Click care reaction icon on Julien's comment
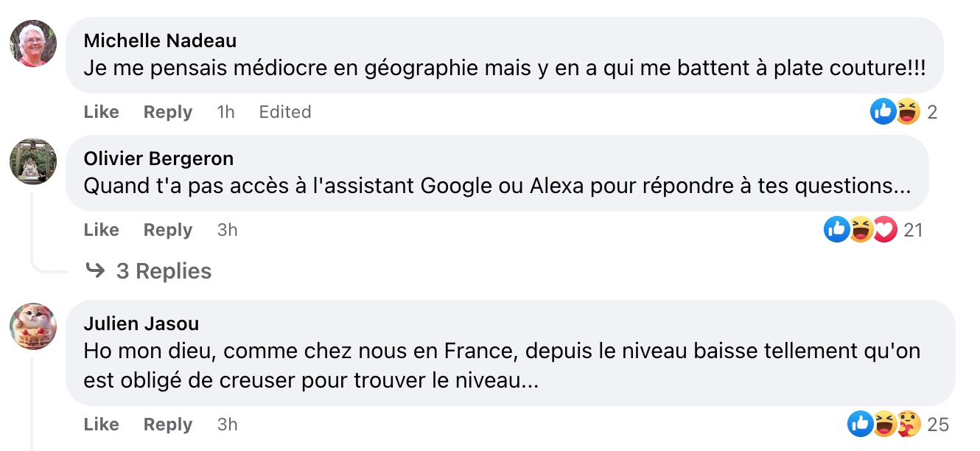This screenshot has width=980, height=451. click(909, 424)
